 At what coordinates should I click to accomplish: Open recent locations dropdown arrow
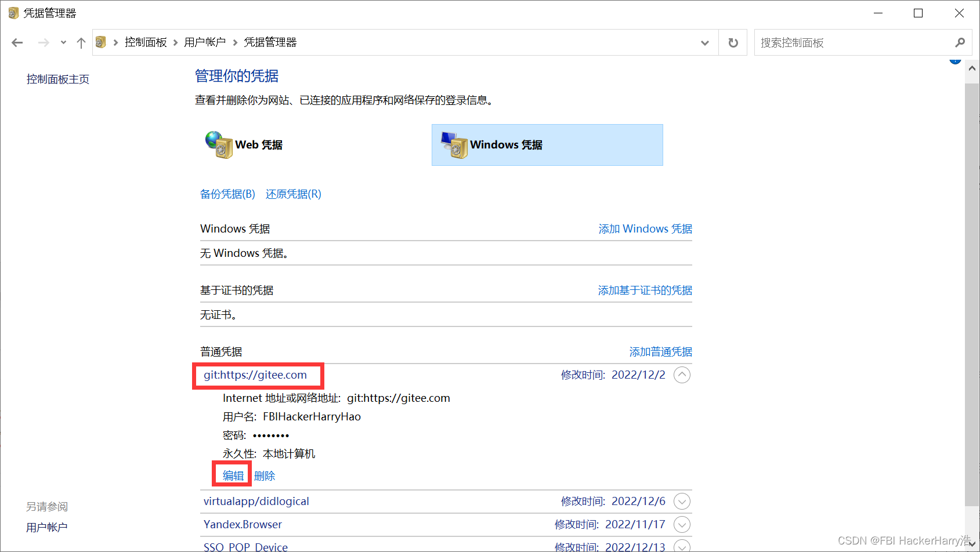pos(63,42)
